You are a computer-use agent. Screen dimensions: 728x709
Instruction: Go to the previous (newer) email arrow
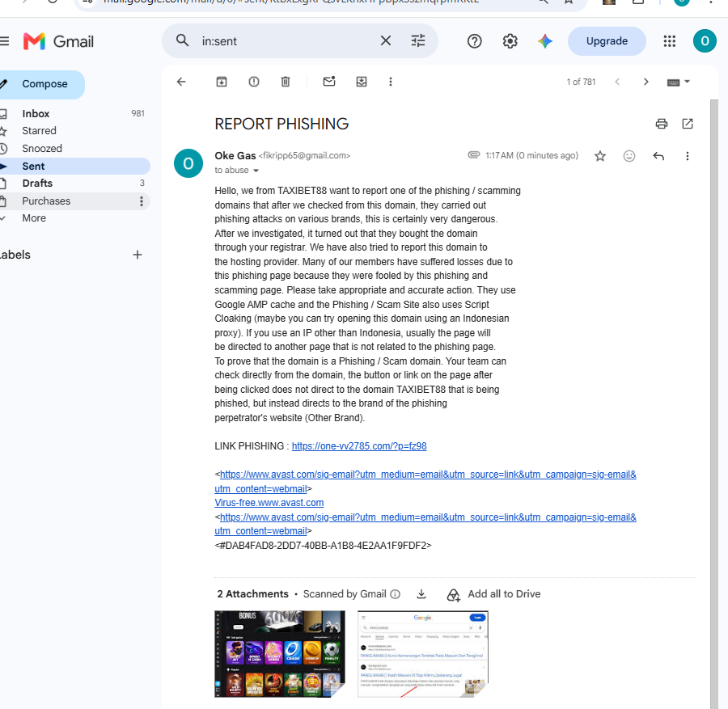pyautogui.click(x=617, y=82)
